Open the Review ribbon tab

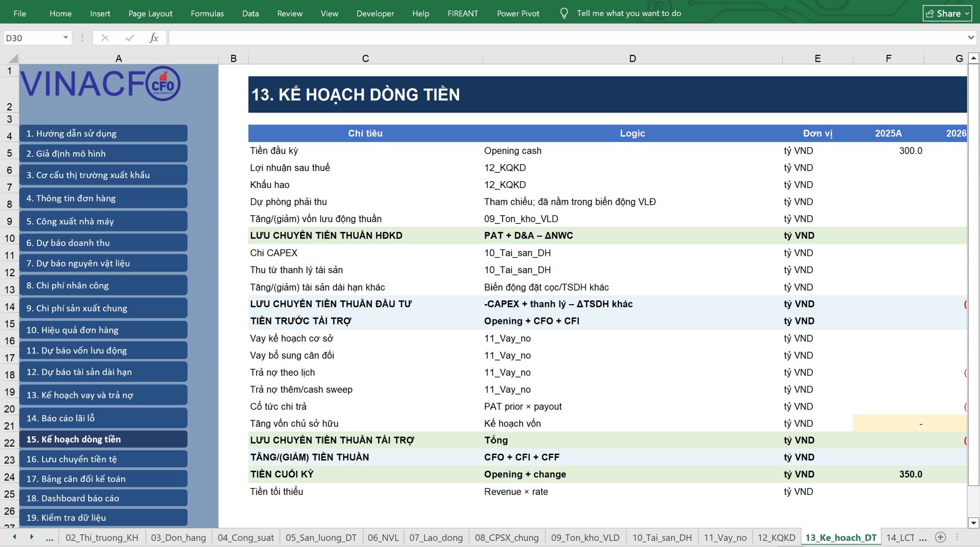tap(290, 13)
